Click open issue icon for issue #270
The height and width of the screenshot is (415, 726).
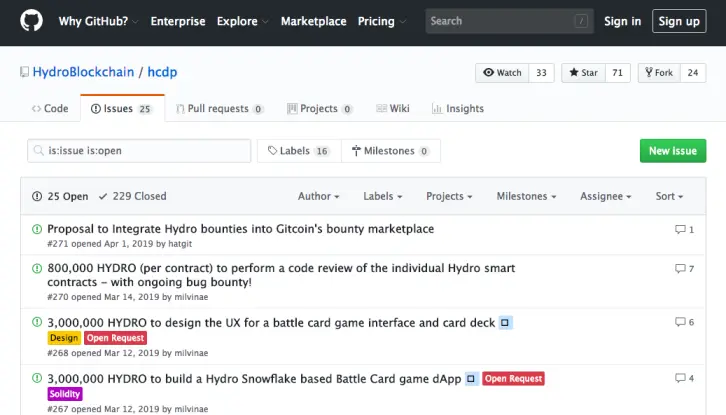[x=37, y=268]
